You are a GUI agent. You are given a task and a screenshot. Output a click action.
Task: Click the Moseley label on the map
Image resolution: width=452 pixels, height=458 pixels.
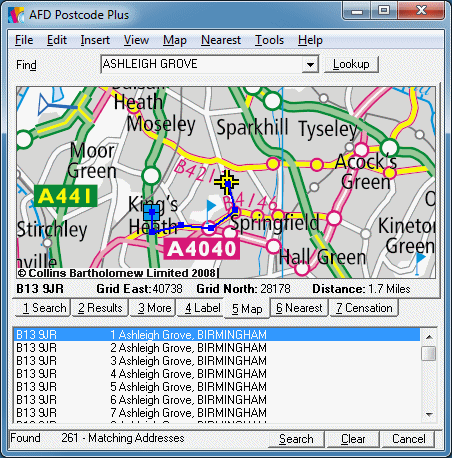[161, 124]
